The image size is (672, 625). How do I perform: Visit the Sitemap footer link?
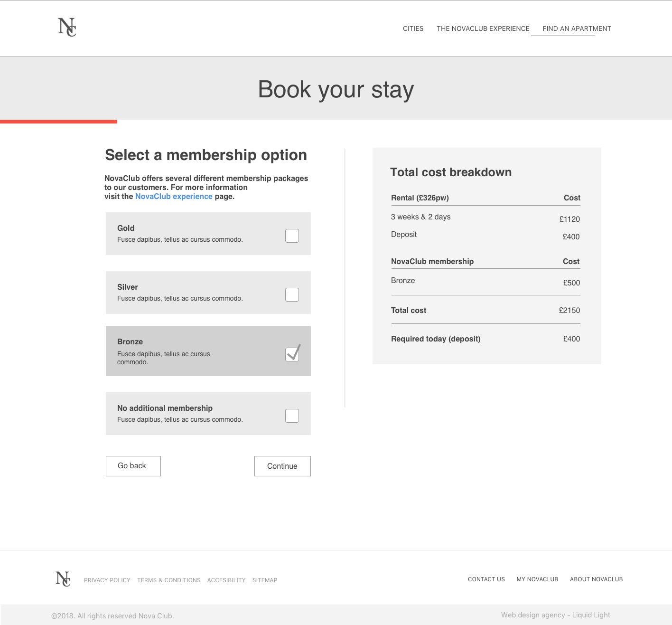(x=264, y=580)
